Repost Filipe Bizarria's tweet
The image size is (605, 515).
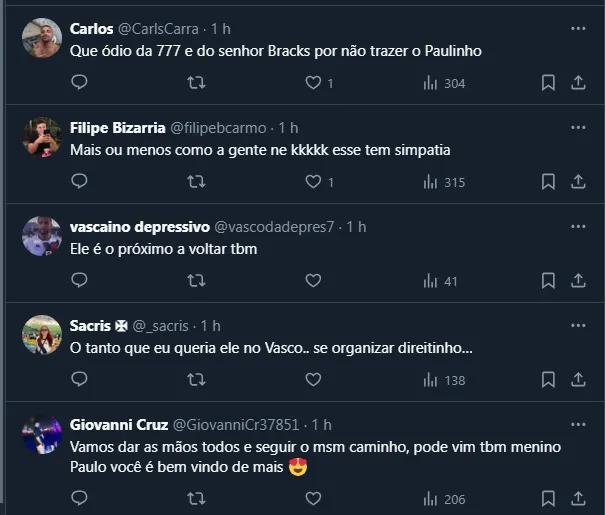point(197,182)
